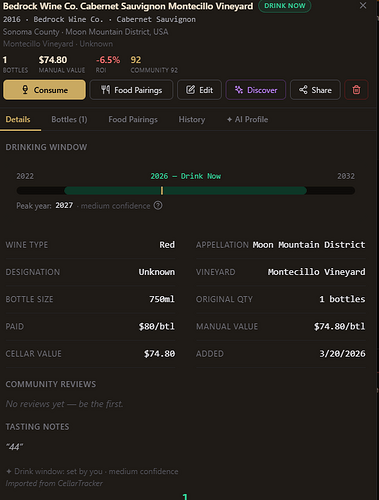Click the current-year marker on drinking window bar
The width and height of the screenshot is (379, 500).
(x=162, y=191)
